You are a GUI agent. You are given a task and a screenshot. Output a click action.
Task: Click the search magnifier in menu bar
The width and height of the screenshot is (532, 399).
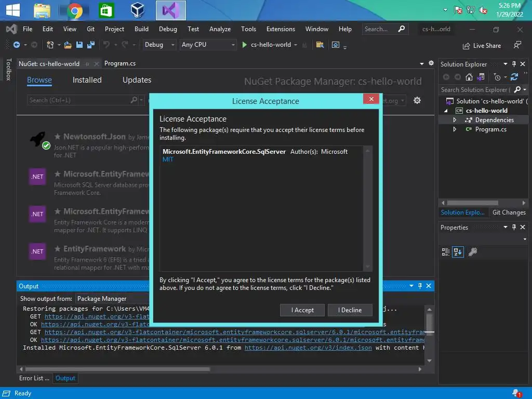(402, 29)
